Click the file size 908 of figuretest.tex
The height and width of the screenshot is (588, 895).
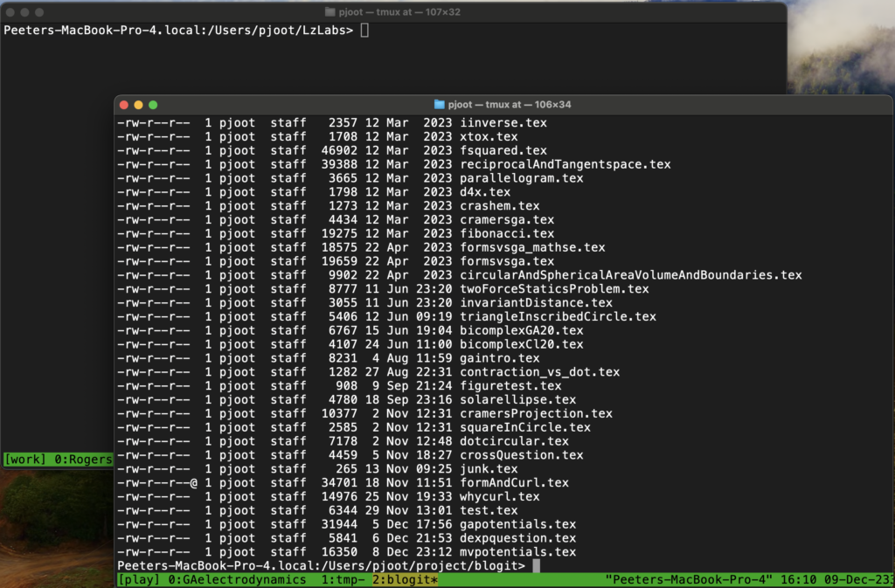346,385
